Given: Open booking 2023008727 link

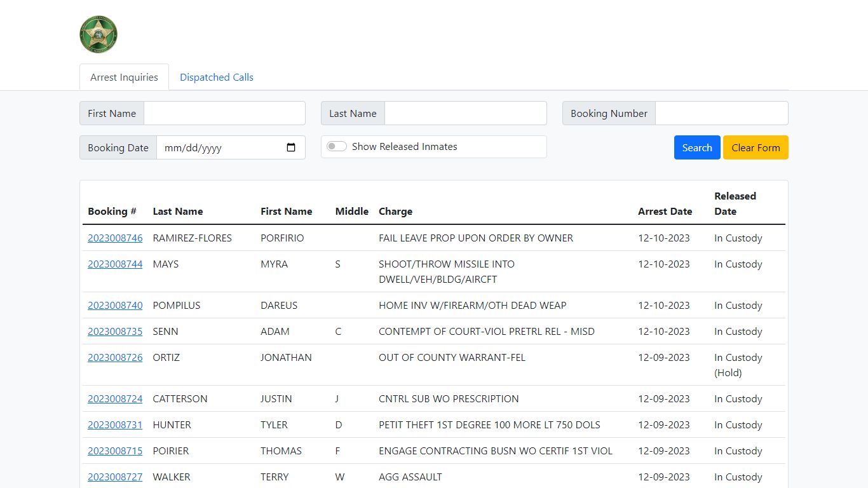Looking at the screenshot, I should (115, 477).
